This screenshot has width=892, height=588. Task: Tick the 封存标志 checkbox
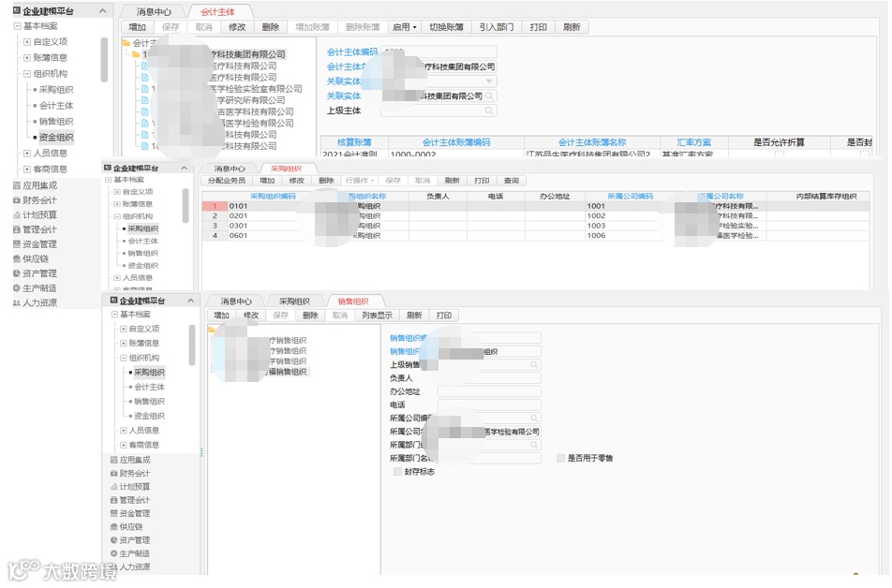coord(397,472)
